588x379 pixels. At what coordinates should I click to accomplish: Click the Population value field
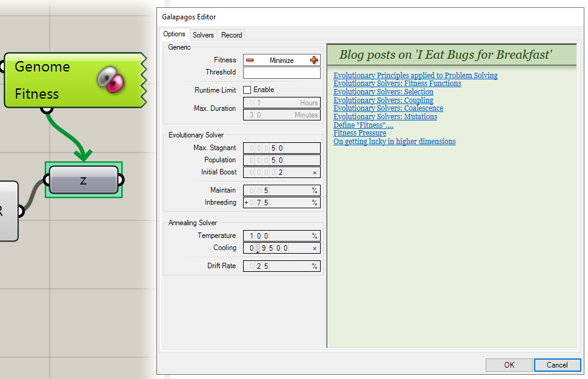point(281,160)
